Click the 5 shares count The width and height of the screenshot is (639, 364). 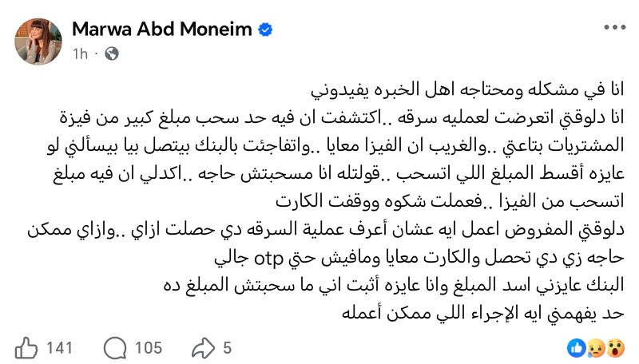pos(228,348)
